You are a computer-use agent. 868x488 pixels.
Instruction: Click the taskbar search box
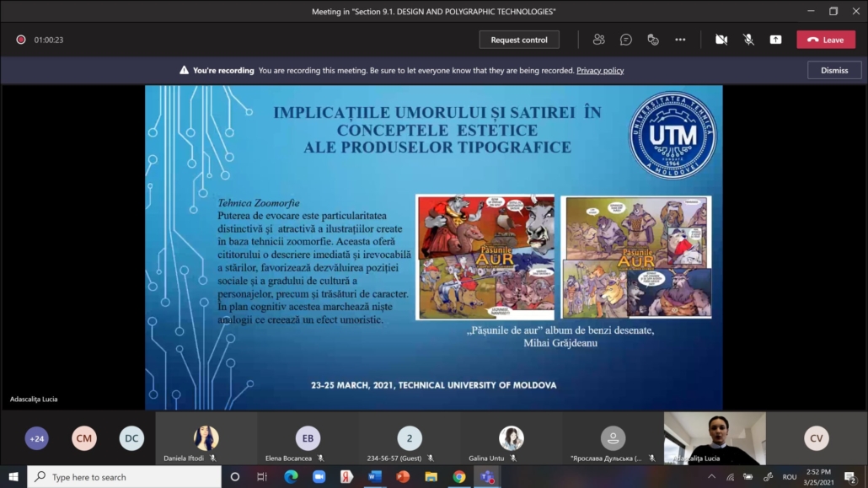click(x=124, y=476)
